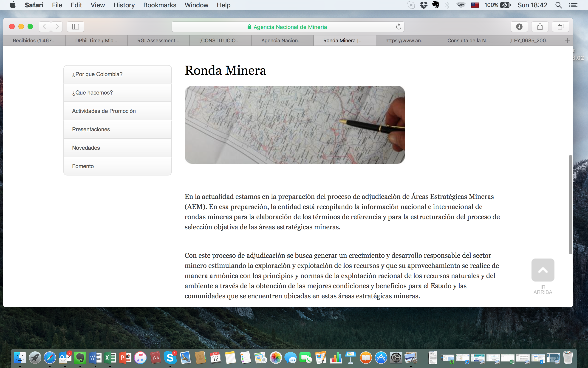Open Notification Center

tap(574, 5)
